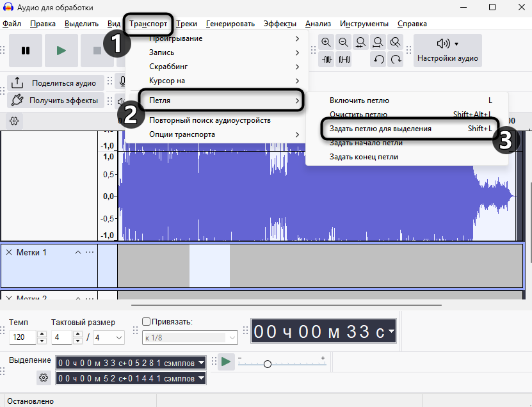This screenshot has height=407, width=532.
Task: Expand Запись submenu
Action: click(217, 52)
